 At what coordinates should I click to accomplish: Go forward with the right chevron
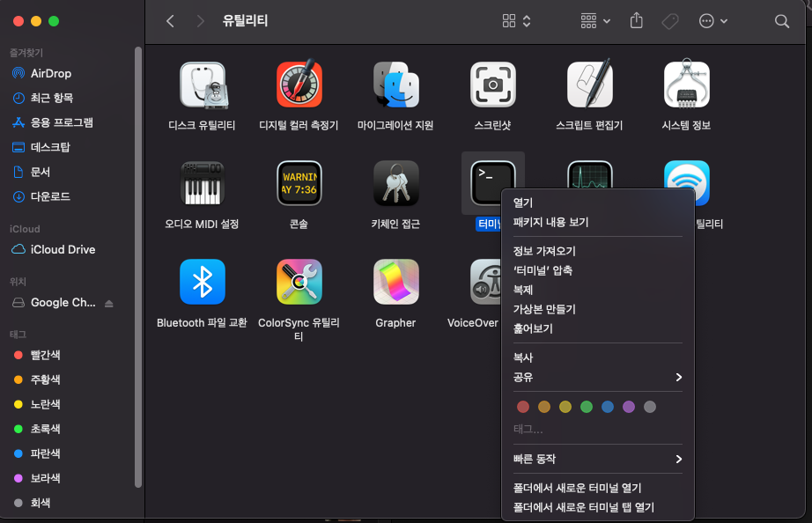201,21
